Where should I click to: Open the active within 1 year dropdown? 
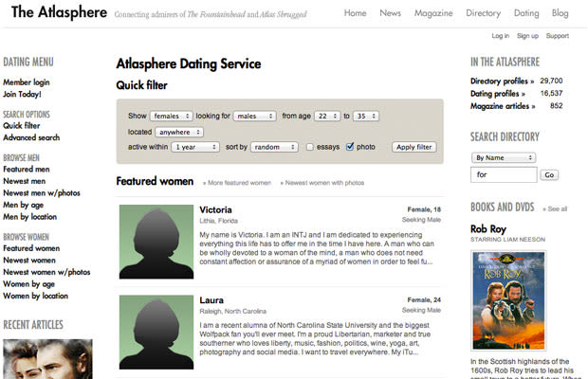(195, 147)
